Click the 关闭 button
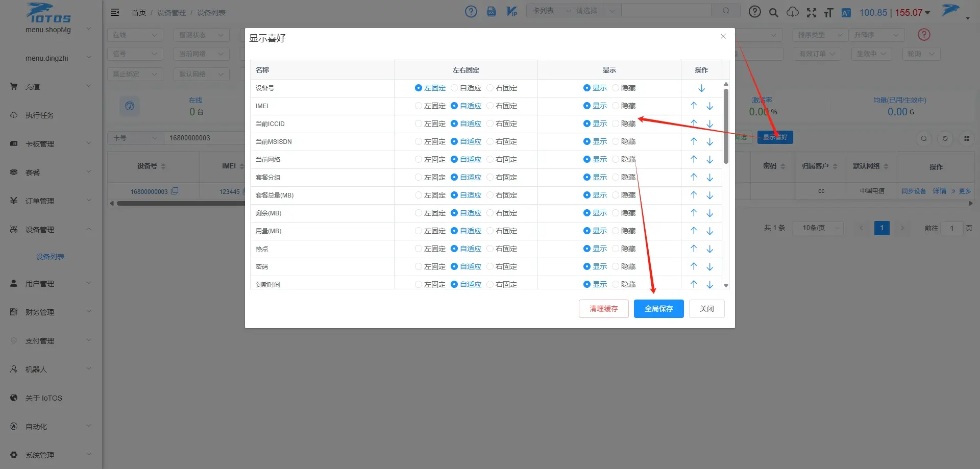The width and height of the screenshot is (980, 469). click(x=706, y=309)
